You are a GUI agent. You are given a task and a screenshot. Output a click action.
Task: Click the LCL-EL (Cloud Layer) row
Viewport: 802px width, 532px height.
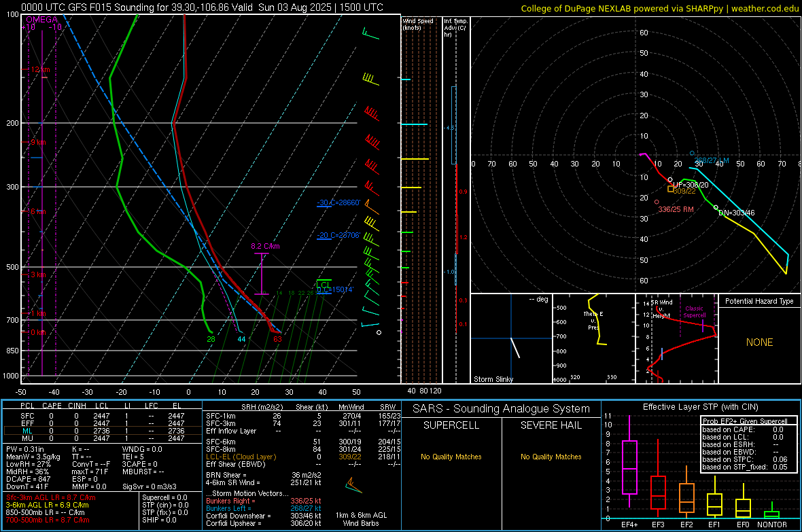[x=303, y=457]
